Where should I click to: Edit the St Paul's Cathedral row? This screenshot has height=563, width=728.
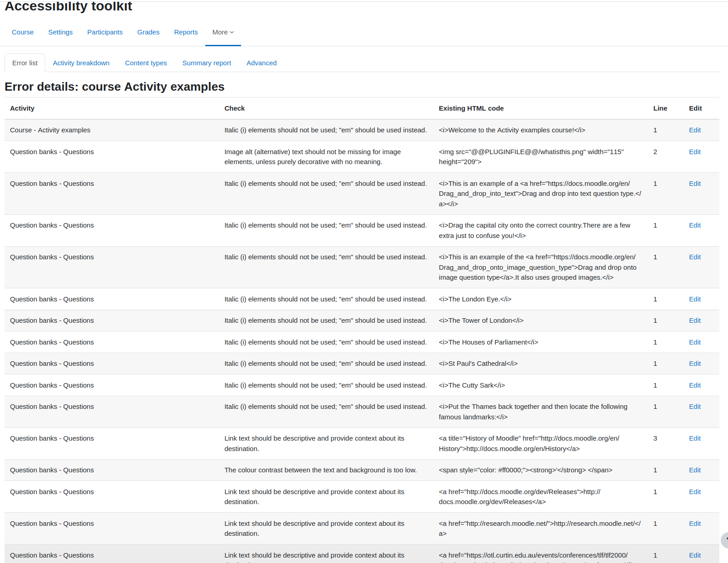pyautogui.click(x=694, y=364)
